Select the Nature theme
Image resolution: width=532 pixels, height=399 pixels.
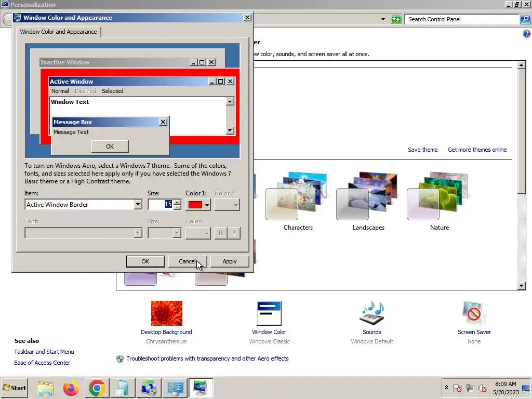(x=438, y=201)
